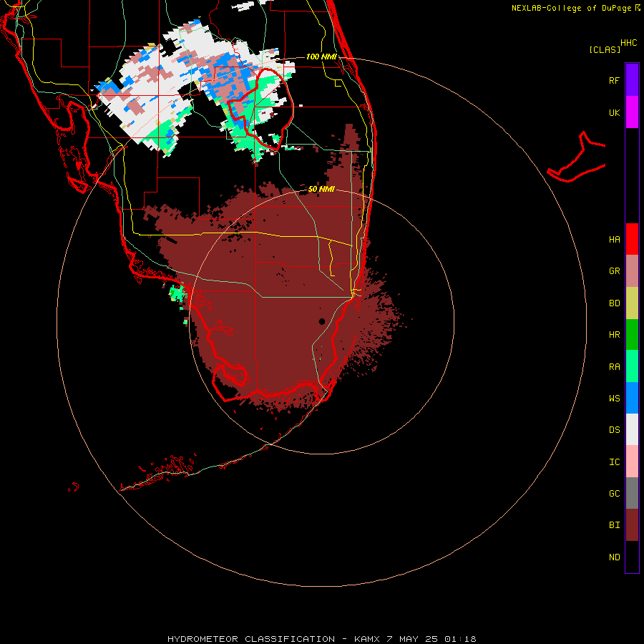
Task: Click the IC legend label
Action: [x=614, y=462]
